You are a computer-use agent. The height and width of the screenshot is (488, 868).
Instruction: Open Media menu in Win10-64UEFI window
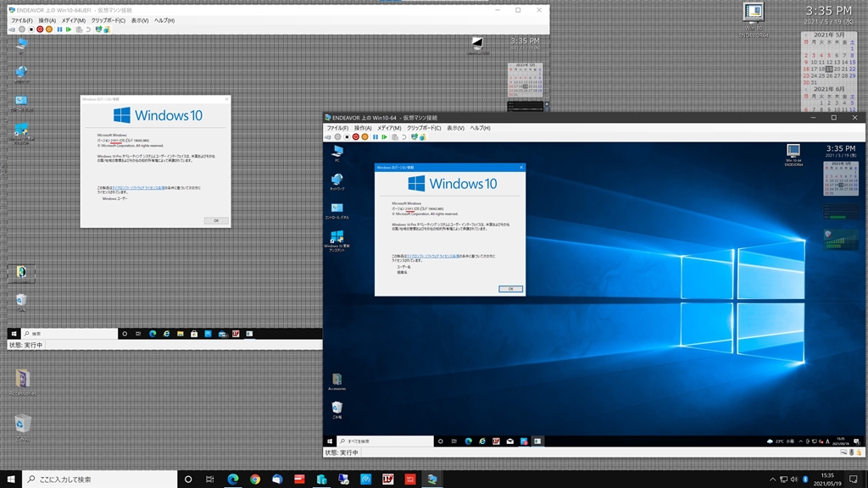point(74,20)
